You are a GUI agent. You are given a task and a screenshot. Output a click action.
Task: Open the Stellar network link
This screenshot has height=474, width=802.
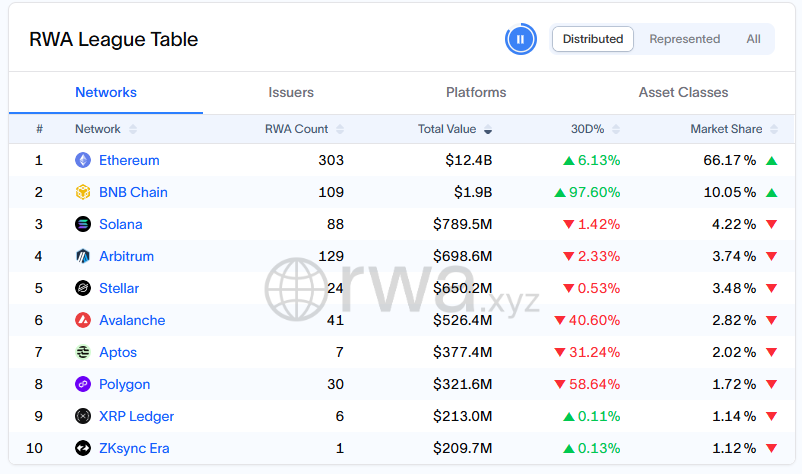119,288
